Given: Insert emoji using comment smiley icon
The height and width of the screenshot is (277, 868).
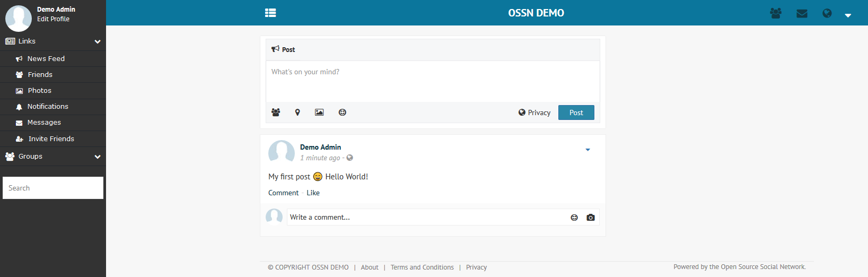Looking at the screenshot, I should (574, 218).
